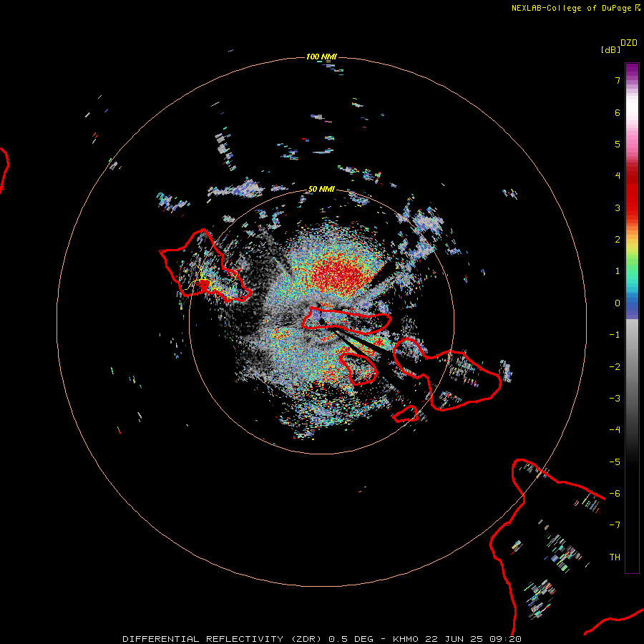The image size is (644, 644).
Task: Click the -4 value on color scale
Action: point(615,430)
